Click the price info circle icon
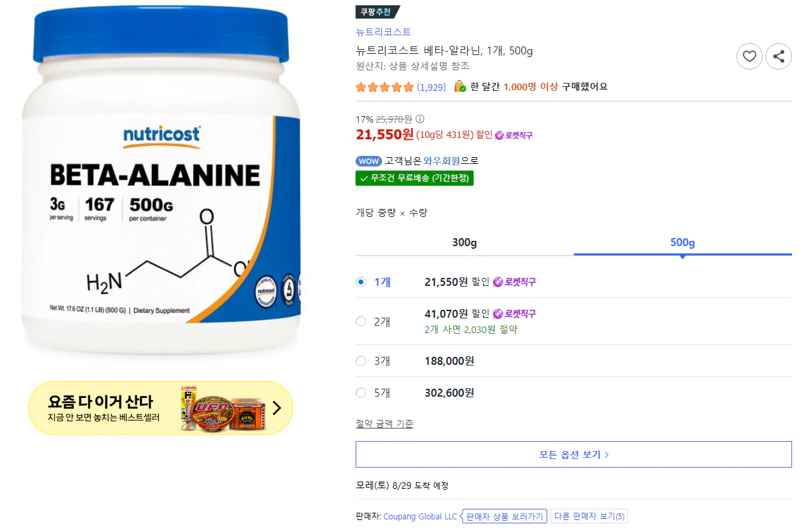804x532 pixels. 419,119
